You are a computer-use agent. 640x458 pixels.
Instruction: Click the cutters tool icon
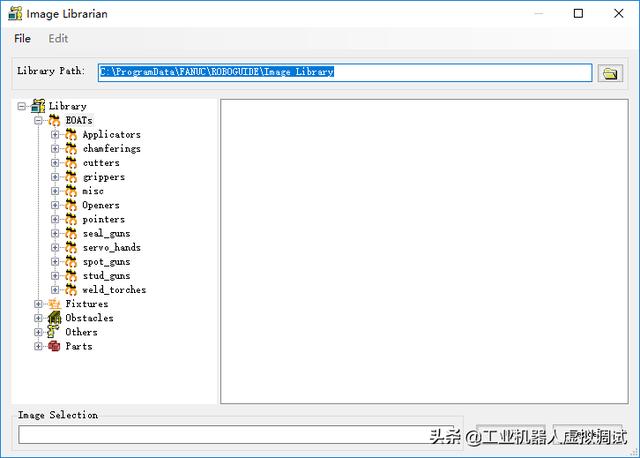tap(71, 162)
